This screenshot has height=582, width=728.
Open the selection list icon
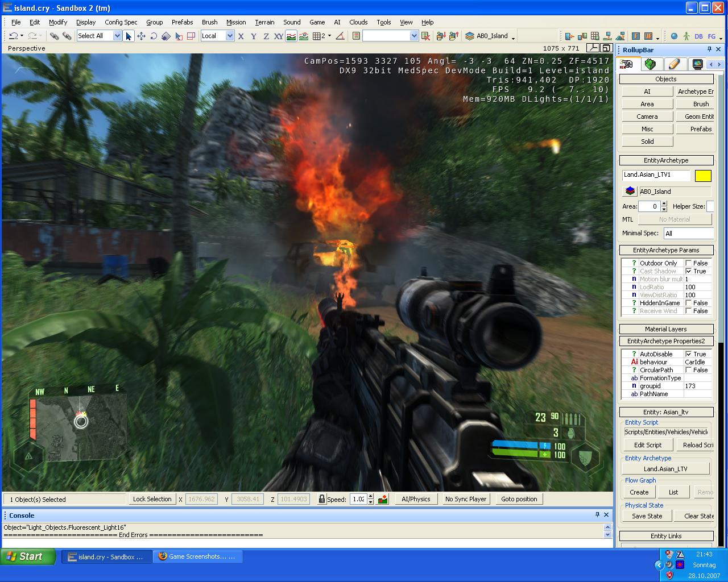[x=356, y=36]
